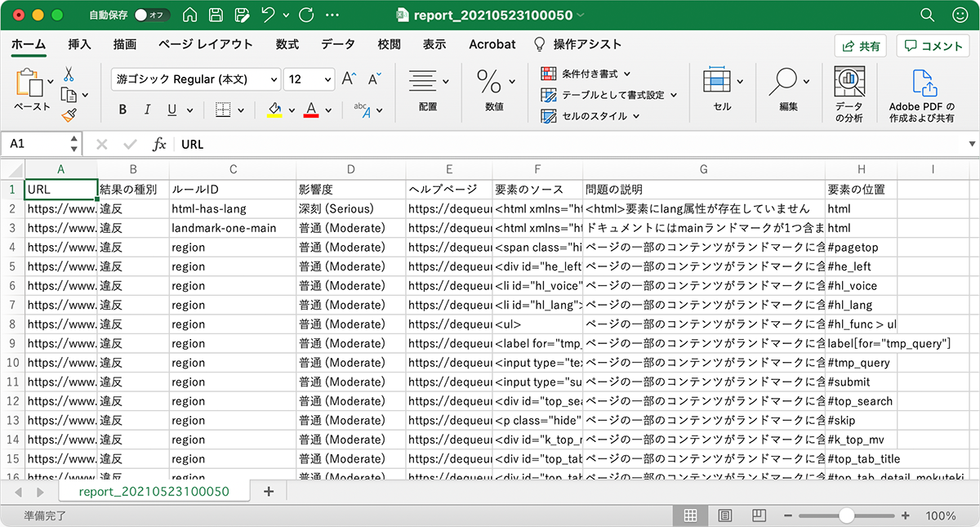Apply bold formatting with the B icon
This screenshot has width=980, height=527.
(122, 109)
